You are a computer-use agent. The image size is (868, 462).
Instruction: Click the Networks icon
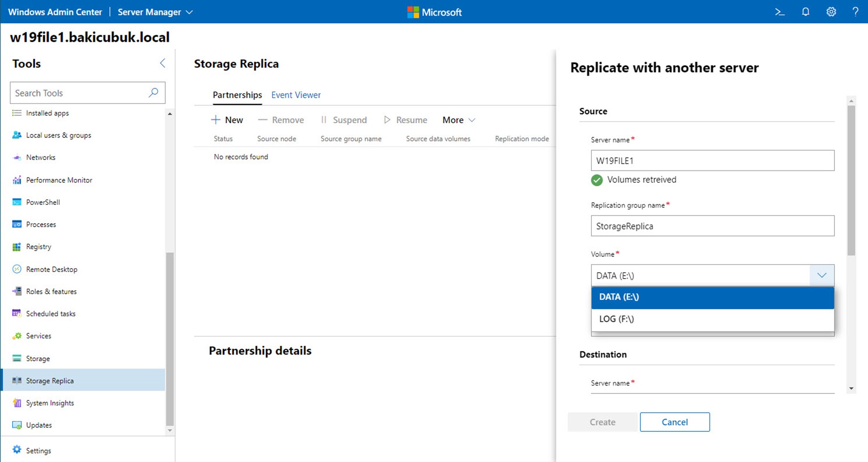(x=17, y=157)
